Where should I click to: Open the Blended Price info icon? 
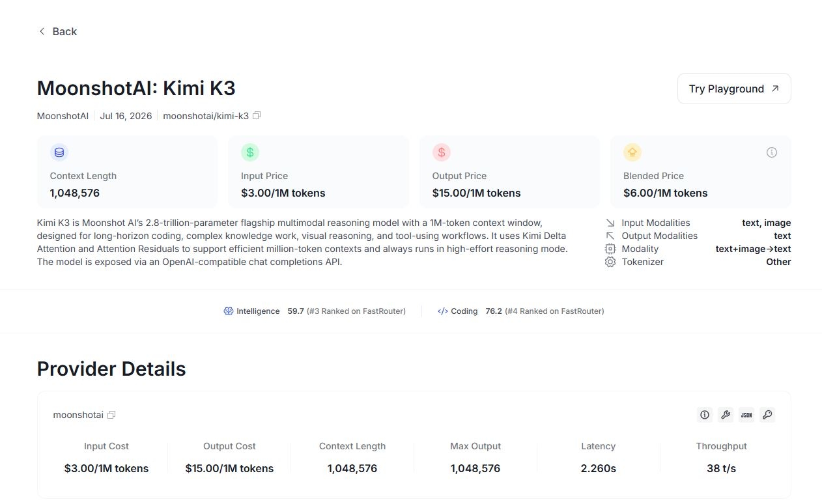772,152
